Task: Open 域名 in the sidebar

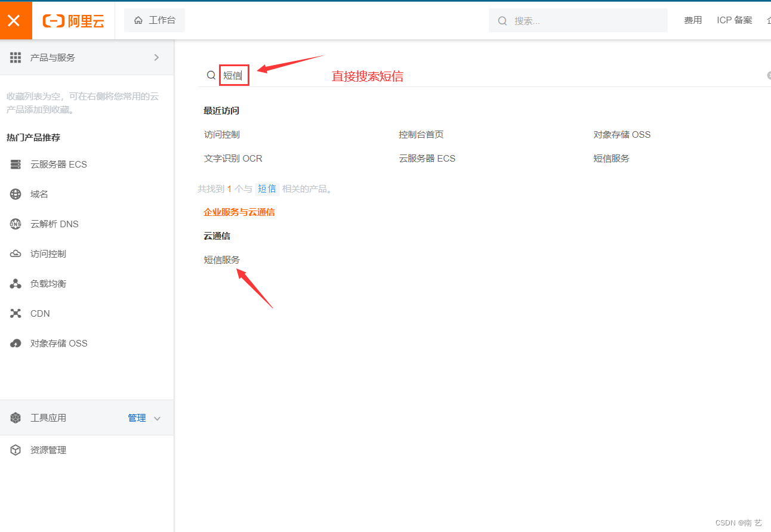Action: pyautogui.click(x=39, y=194)
